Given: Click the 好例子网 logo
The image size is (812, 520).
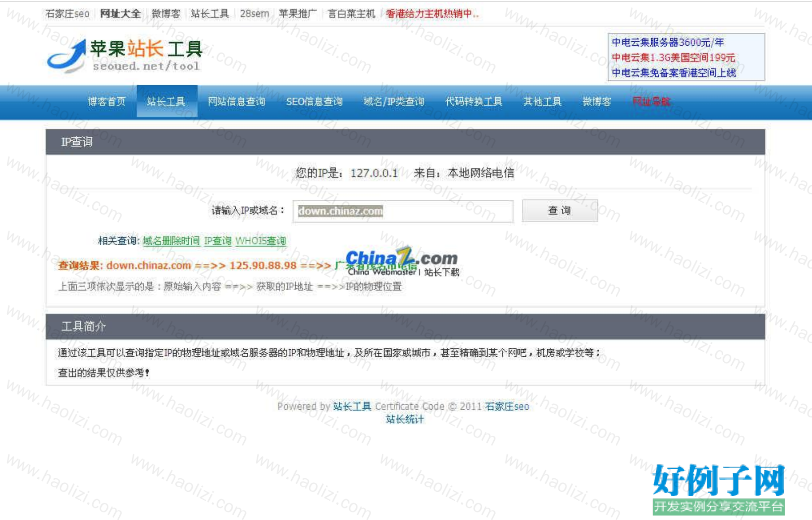Looking at the screenshot, I should 719,489.
